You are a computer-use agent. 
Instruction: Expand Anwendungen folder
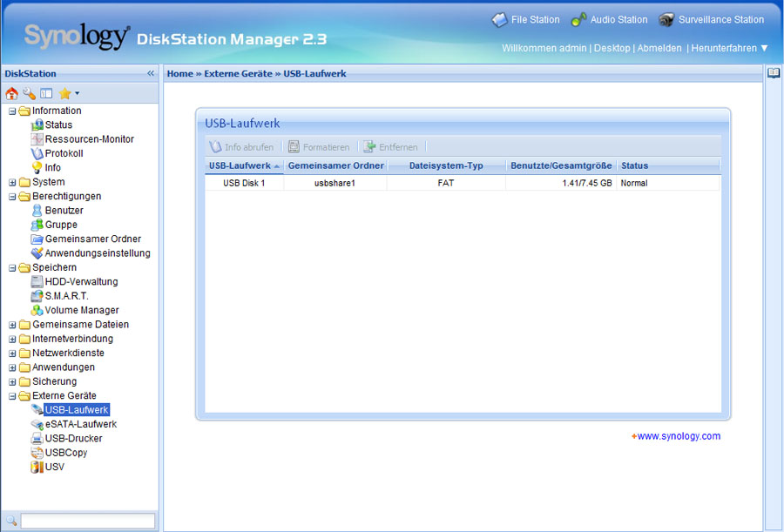pyautogui.click(x=12, y=367)
